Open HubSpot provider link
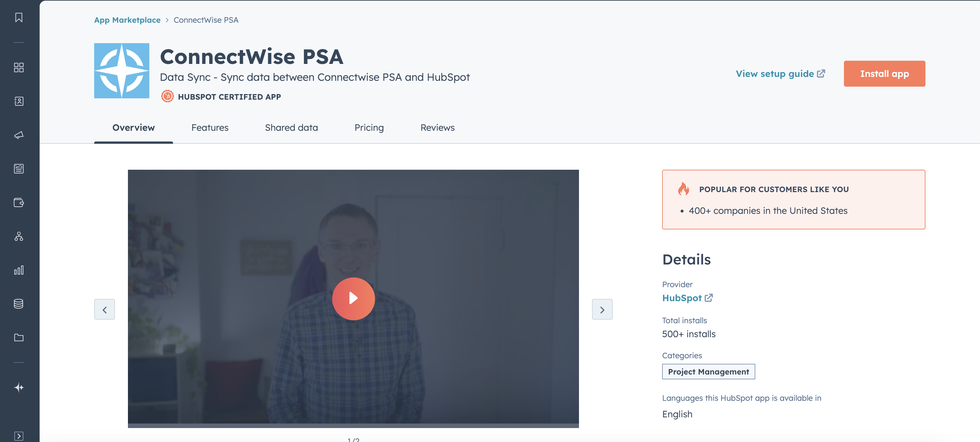 pos(687,298)
